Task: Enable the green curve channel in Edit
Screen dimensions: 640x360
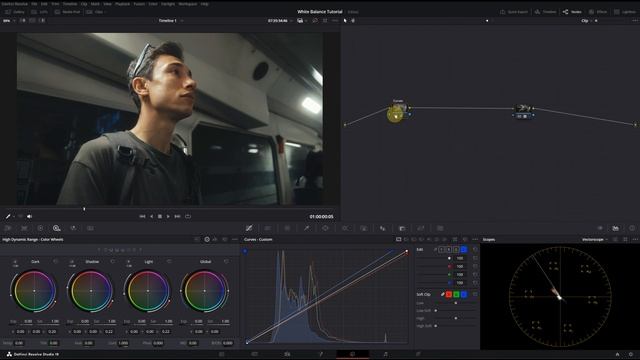Action: (x=456, y=249)
